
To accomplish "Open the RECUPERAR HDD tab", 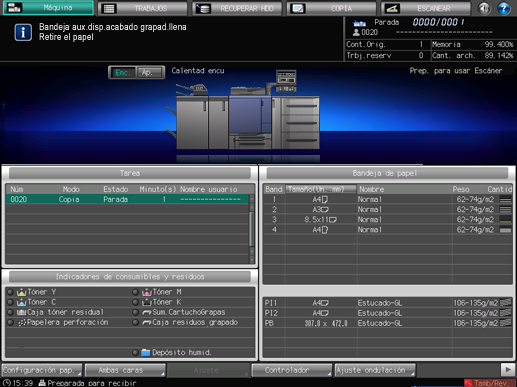I will (x=237, y=8).
